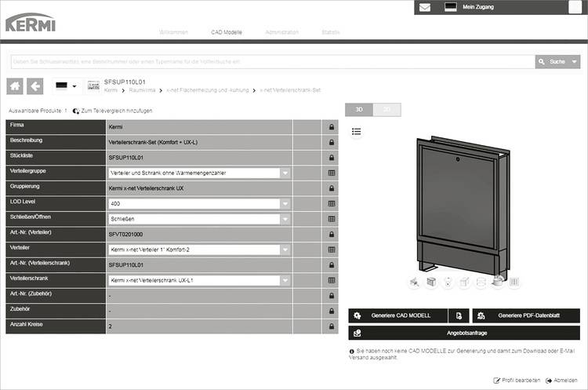Click Generiere PDF-Datenblatt button
Screen dimensions: 588x390
(525, 315)
